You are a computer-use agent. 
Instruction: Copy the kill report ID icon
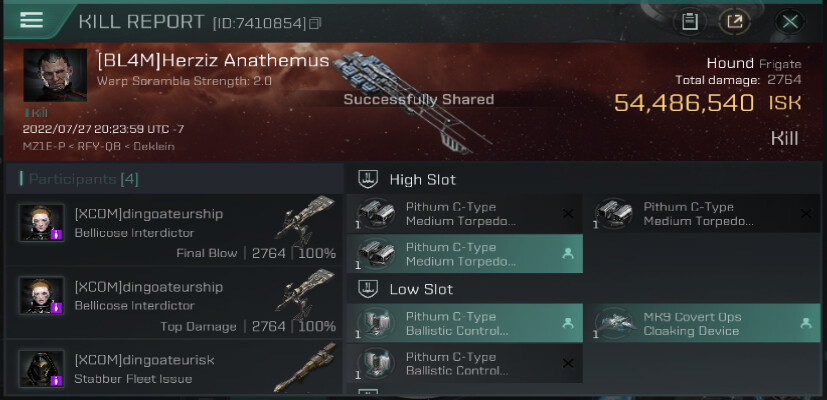[x=315, y=23]
